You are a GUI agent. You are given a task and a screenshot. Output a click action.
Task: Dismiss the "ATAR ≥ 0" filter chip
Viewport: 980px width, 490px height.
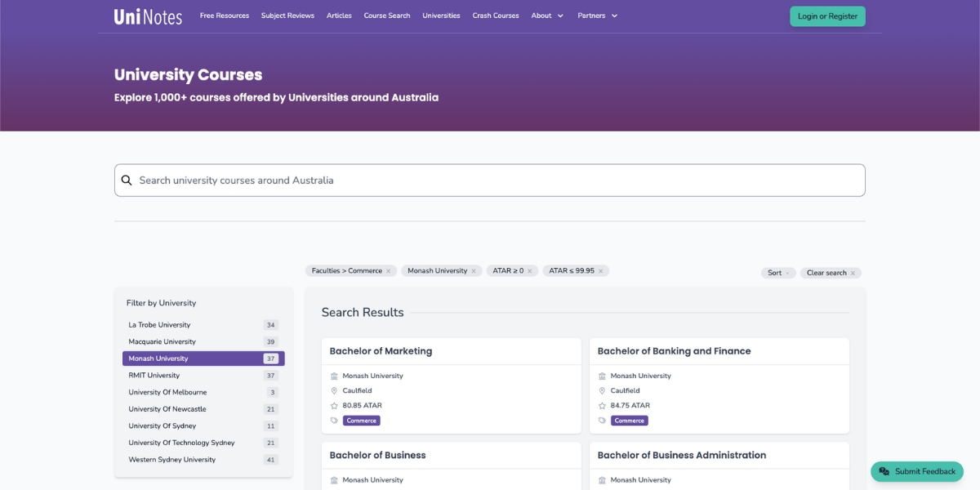tap(531, 270)
